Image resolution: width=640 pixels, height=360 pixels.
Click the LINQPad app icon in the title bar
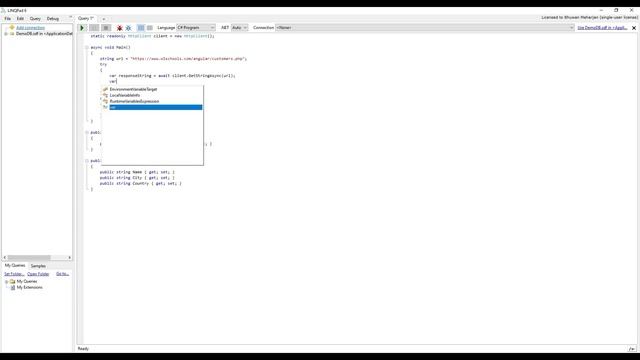(x=3, y=10)
